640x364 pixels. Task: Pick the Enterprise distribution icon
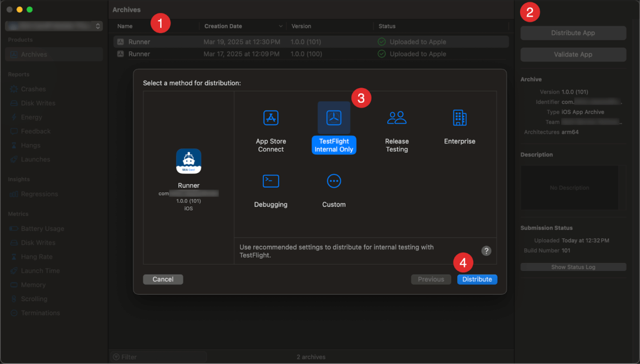click(459, 118)
